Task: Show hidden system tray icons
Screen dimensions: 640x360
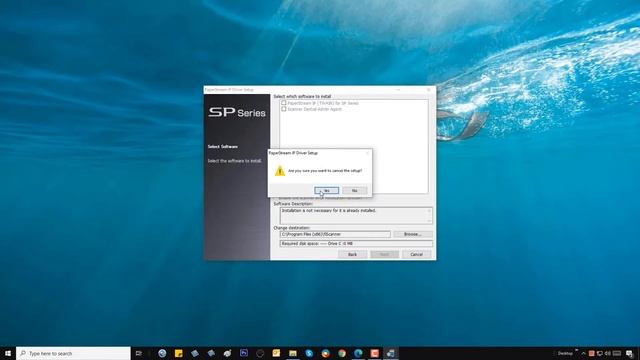Action: click(x=583, y=353)
